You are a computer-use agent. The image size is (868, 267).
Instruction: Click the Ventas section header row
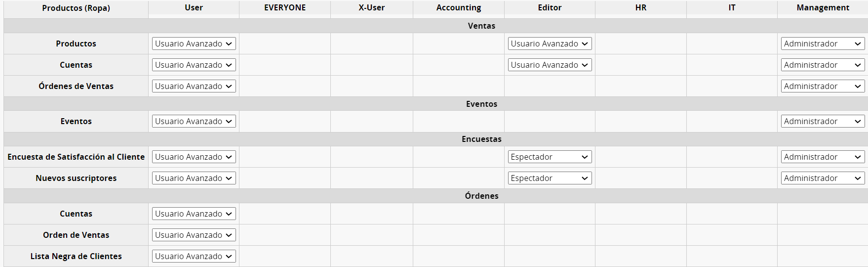481,26
